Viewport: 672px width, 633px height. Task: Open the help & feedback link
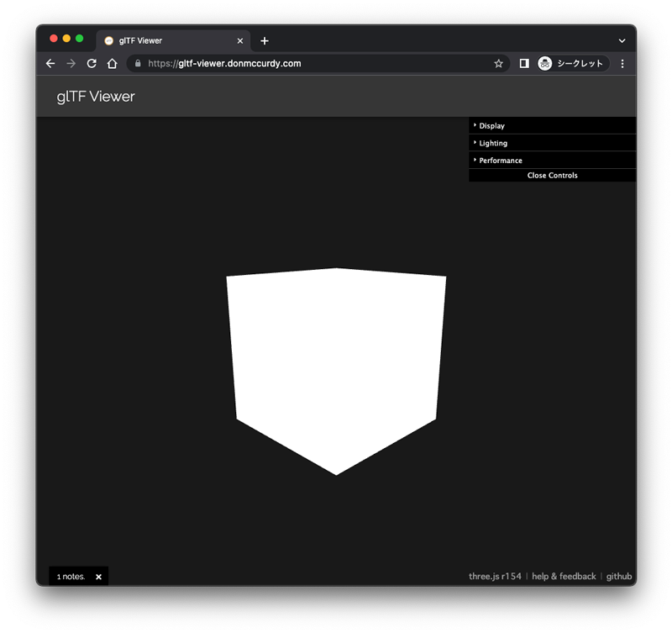pyautogui.click(x=564, y=576)
